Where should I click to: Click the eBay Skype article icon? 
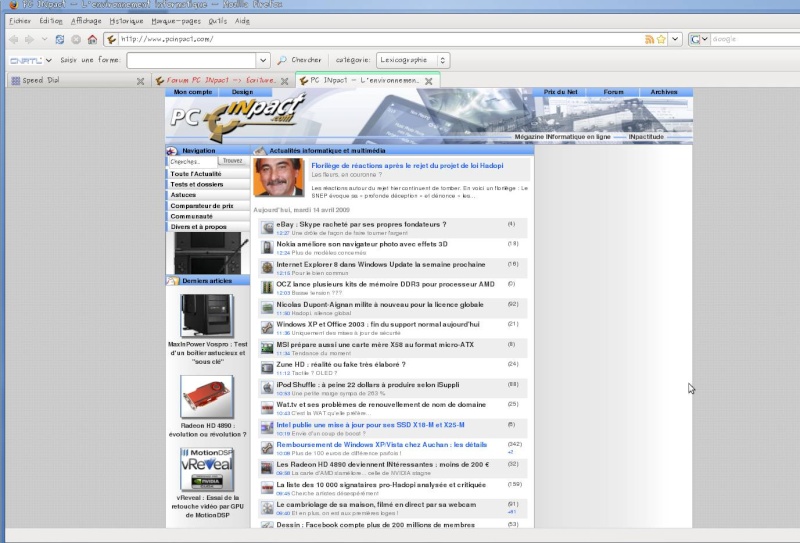click(x=267, y=228)
